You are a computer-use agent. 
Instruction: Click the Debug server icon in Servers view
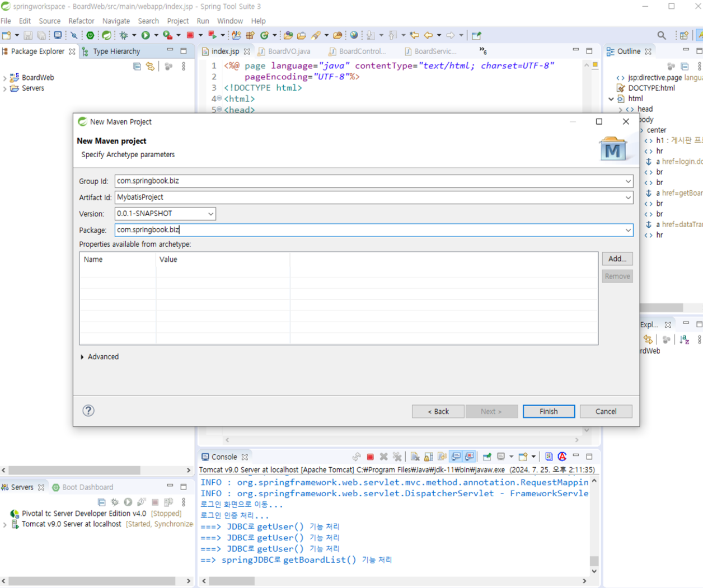pyautogui.click(x=115, y=502)
